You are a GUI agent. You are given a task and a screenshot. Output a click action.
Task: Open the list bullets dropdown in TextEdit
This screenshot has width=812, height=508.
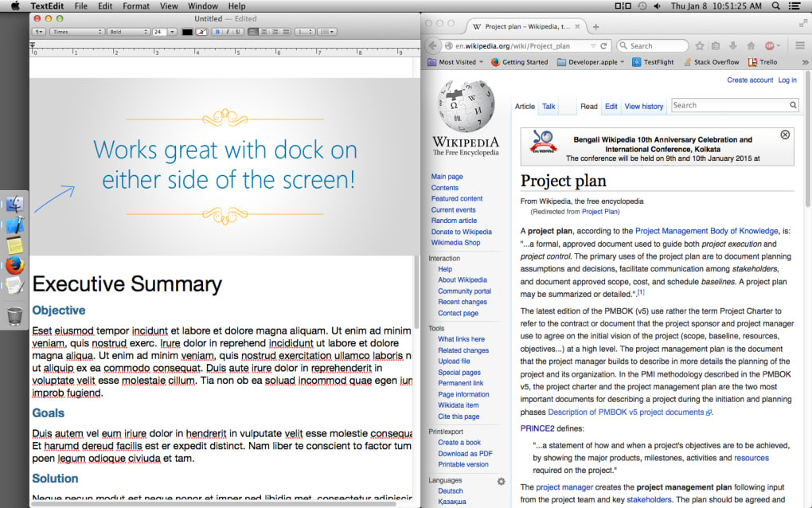327,32
